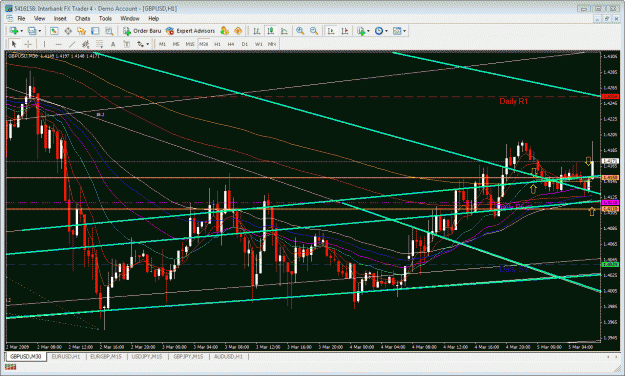Open the Profiles toolbar icon
The image size is (625, 376).
32,31
